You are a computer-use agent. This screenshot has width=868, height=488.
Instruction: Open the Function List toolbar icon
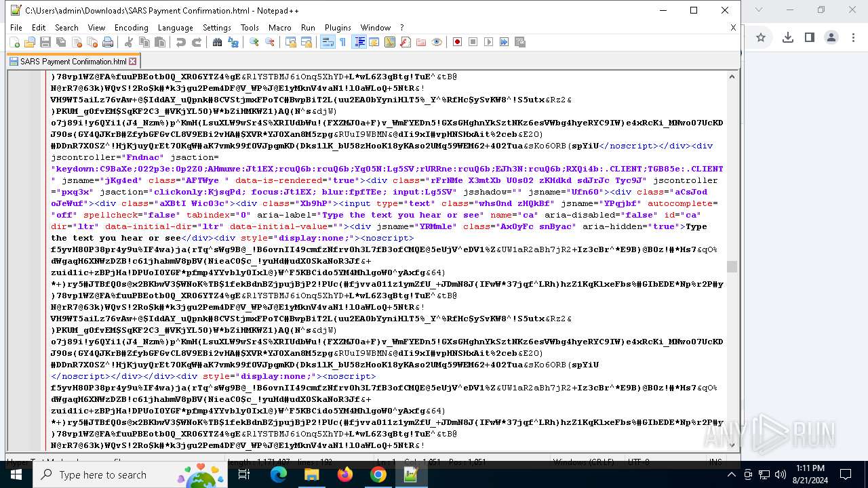(x=406, y=42)
